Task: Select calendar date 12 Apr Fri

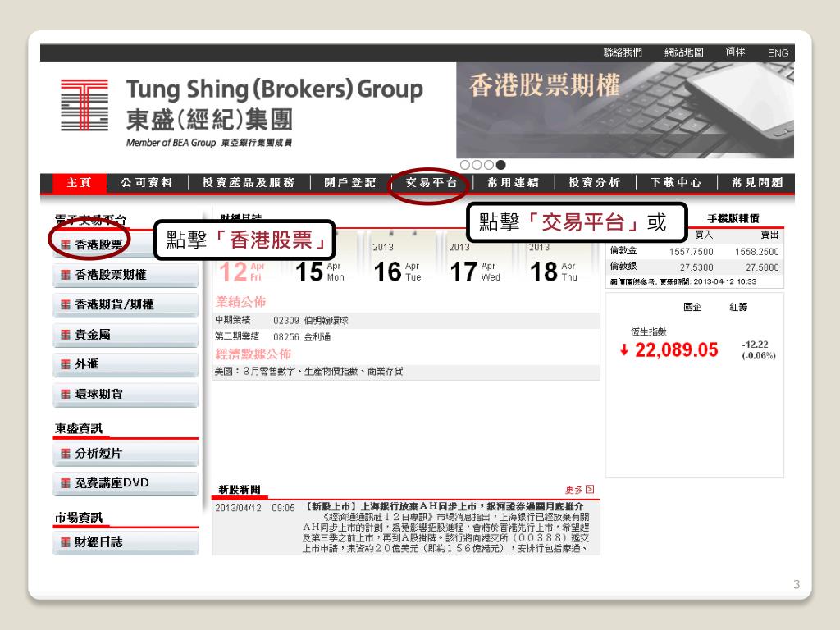Action: click(242, 271)
